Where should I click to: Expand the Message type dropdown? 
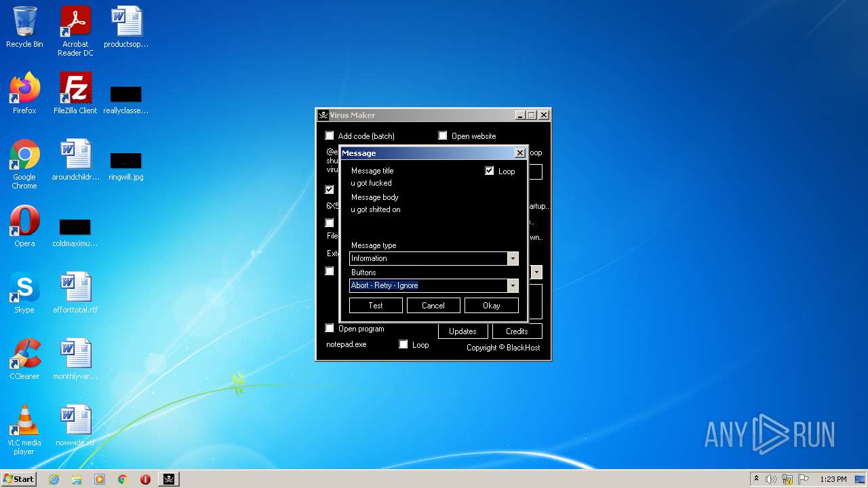pos(513,258)
